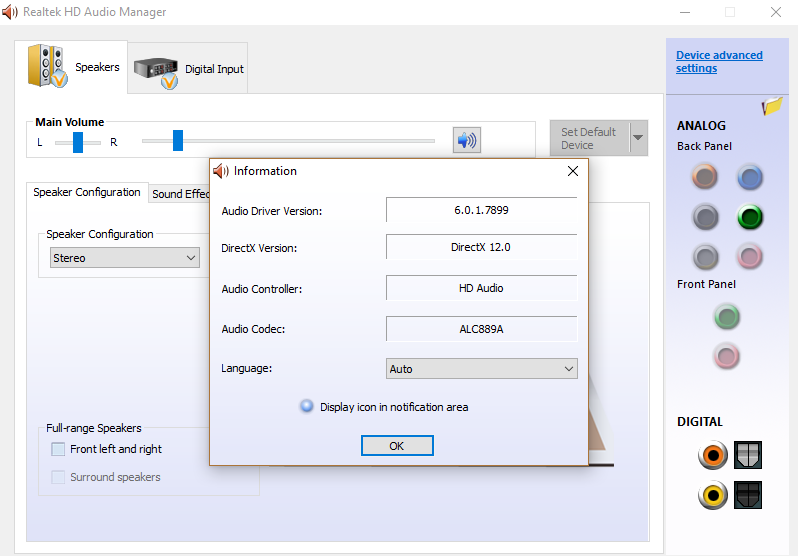Click the black back panel jack
This screenshot has height=556, width=798.
tap(705, 217)
